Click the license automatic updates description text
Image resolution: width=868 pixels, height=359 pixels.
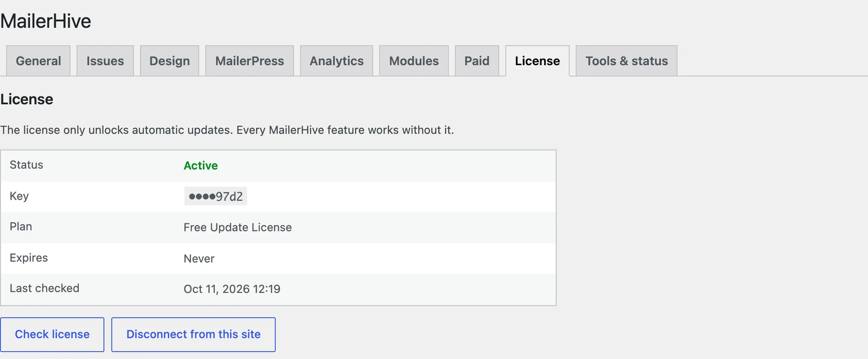(x=227, y=130)
